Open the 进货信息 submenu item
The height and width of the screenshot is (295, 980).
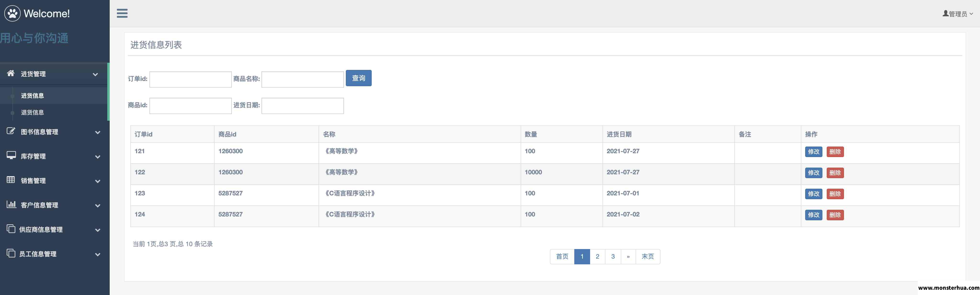(32, 96)
